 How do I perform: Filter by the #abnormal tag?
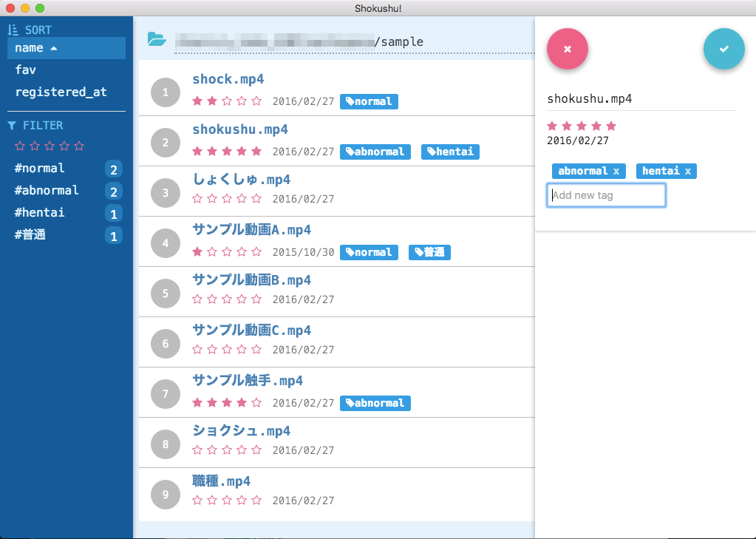coord(47,191)
